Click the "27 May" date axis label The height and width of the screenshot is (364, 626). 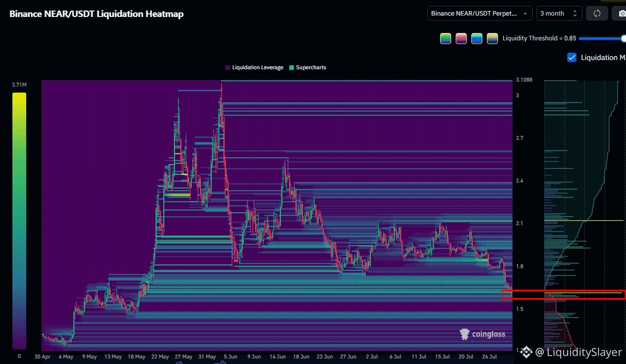[x=184, y=357]
